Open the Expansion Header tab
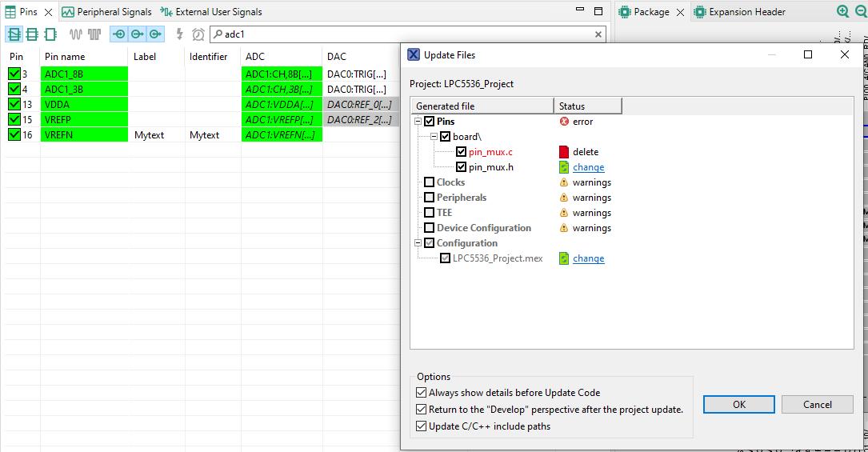Screen dimensions: 868x452 tap(740, 12)
